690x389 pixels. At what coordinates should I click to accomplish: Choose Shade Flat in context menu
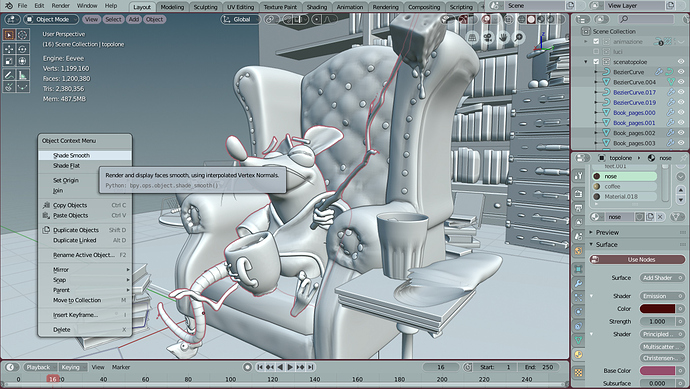pyautogui.click(x=85, y=166)
